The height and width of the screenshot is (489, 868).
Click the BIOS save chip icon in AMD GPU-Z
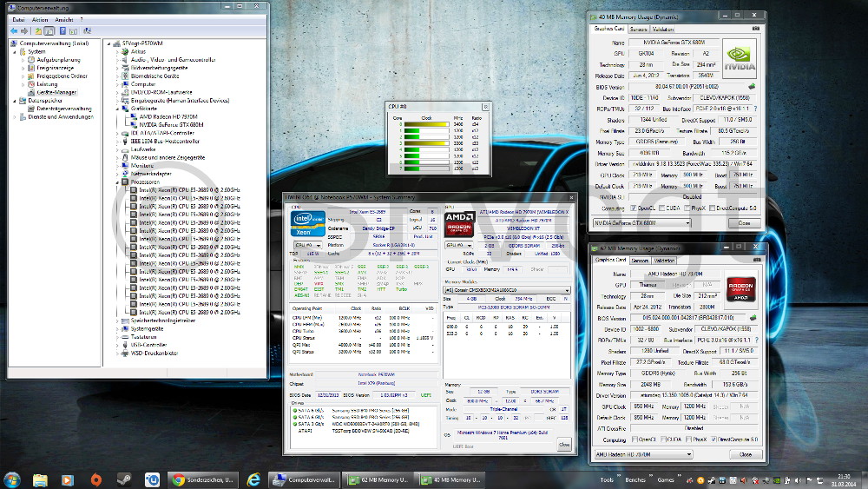753,318
